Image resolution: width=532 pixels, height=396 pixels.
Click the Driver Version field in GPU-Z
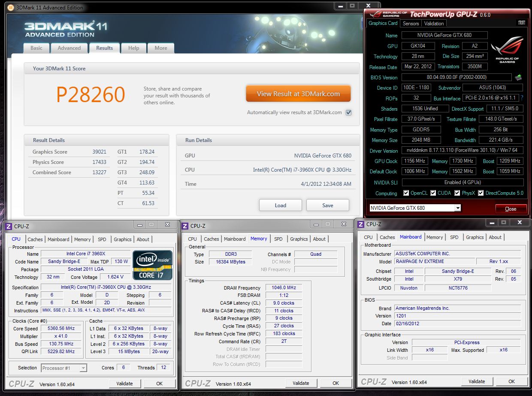[x=462, y=151]
